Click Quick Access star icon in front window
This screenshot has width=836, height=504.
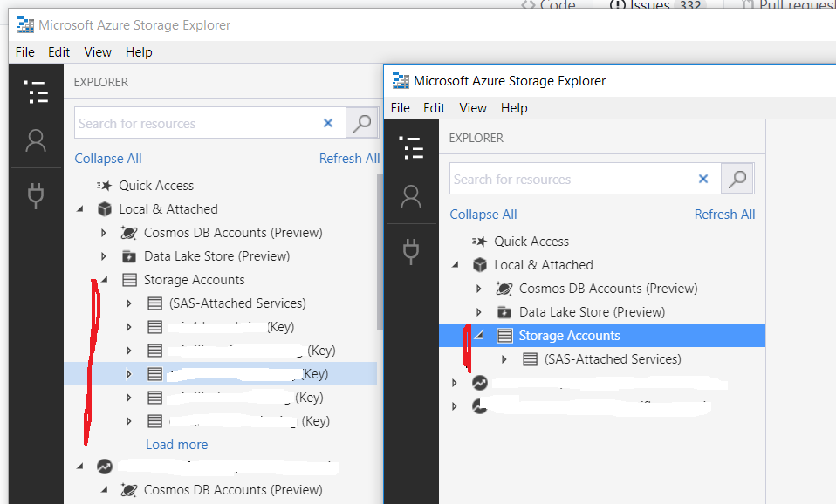(480, 242)
